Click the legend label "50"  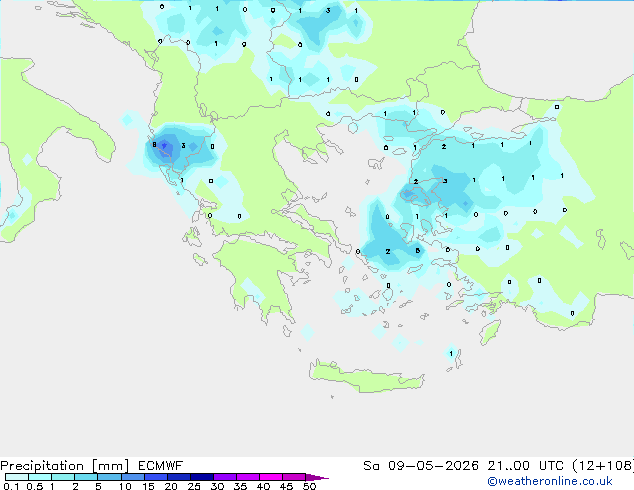tap(309, 486)
